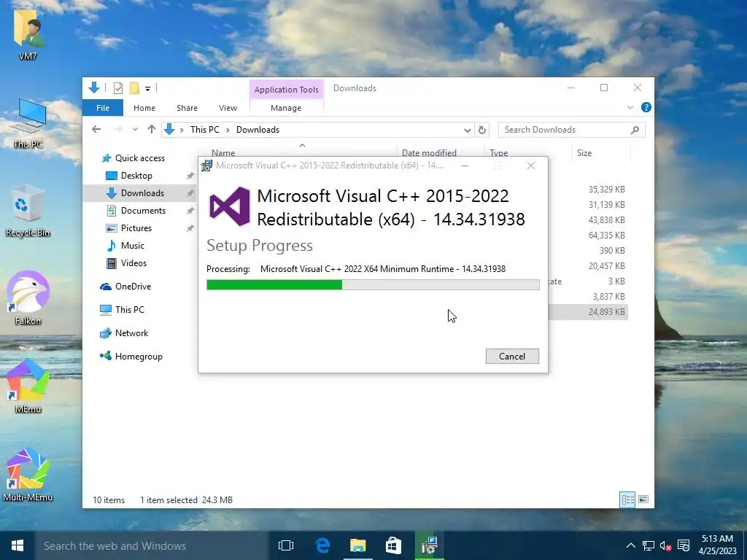Open Microsoft Edge from taskbar
Screen dimensions: 747x560
coord(322,545)
